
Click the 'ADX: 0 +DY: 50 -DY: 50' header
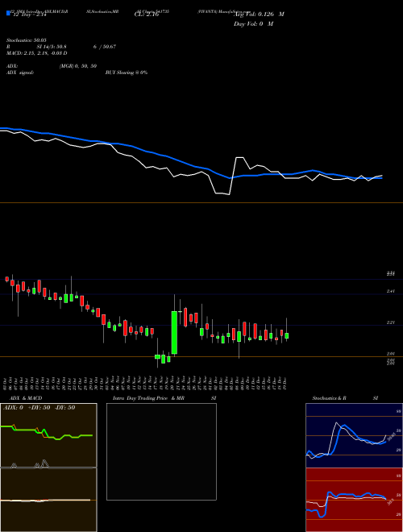tap(39, 408)
